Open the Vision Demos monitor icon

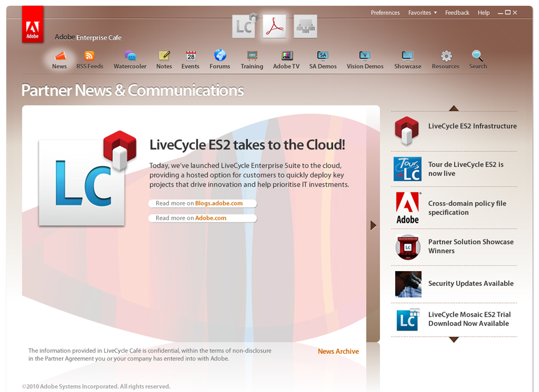(x=364, y=56)
